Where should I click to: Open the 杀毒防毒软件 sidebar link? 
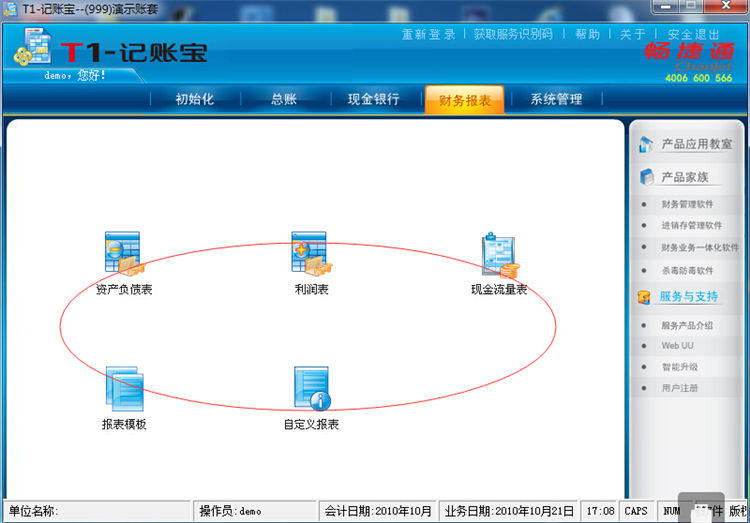coord(687,270)
